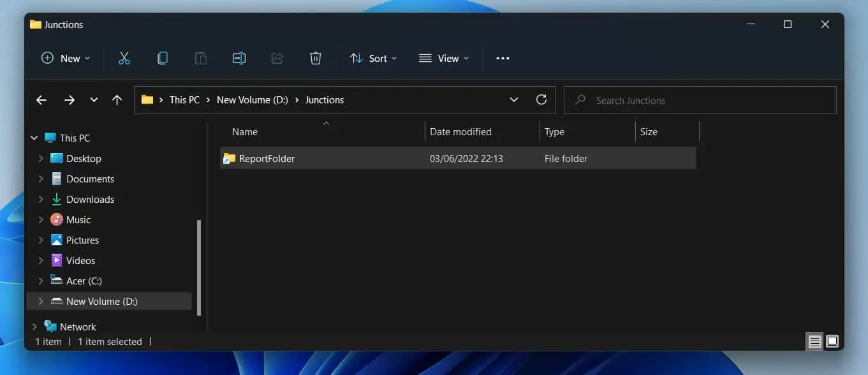Expand the Desktop tree node
This screenshot has height=375, width=868.
click(41, 158)
